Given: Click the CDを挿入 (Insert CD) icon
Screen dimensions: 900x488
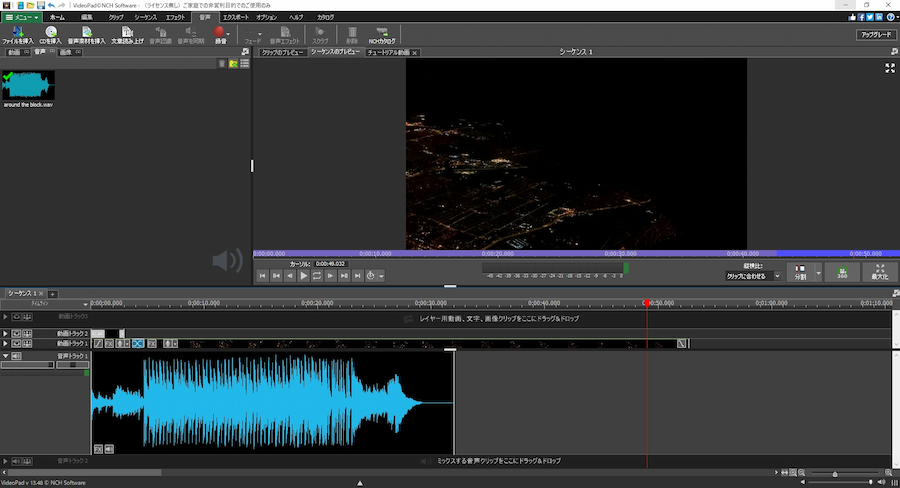Looking at the screenshot, I should tap(50, 32).
